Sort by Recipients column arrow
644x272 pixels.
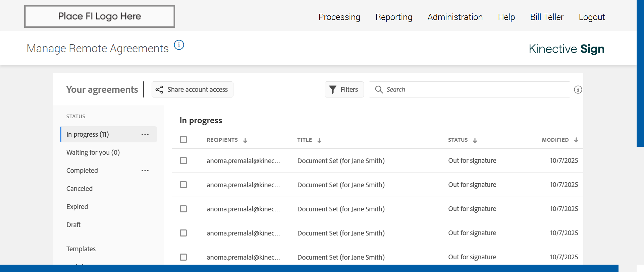(x=245, y=140)
